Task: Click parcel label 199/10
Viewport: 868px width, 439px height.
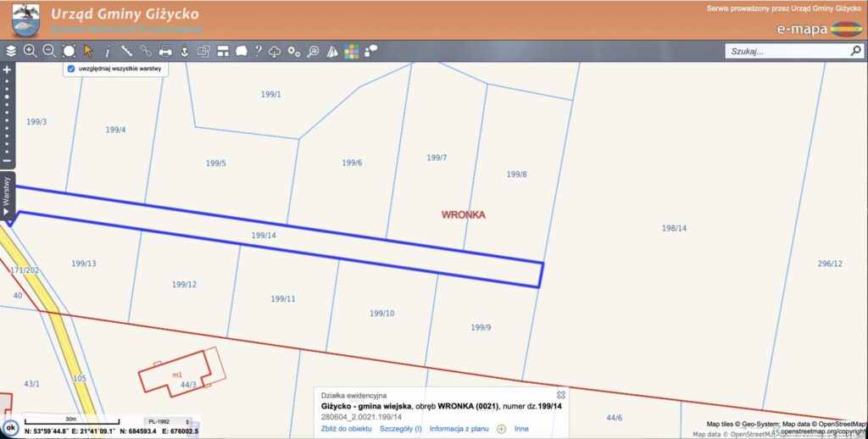Action: pyautogui.click(x=382, y=314)
